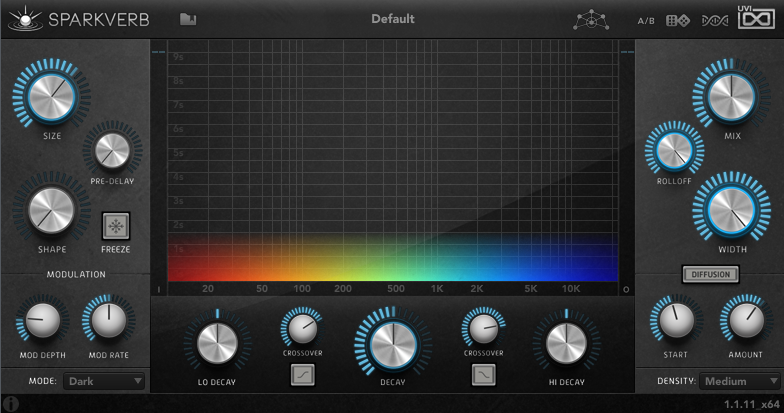Toggle the high crossover filter shape button
Screen dimensions: 784x413
(484, 375)
